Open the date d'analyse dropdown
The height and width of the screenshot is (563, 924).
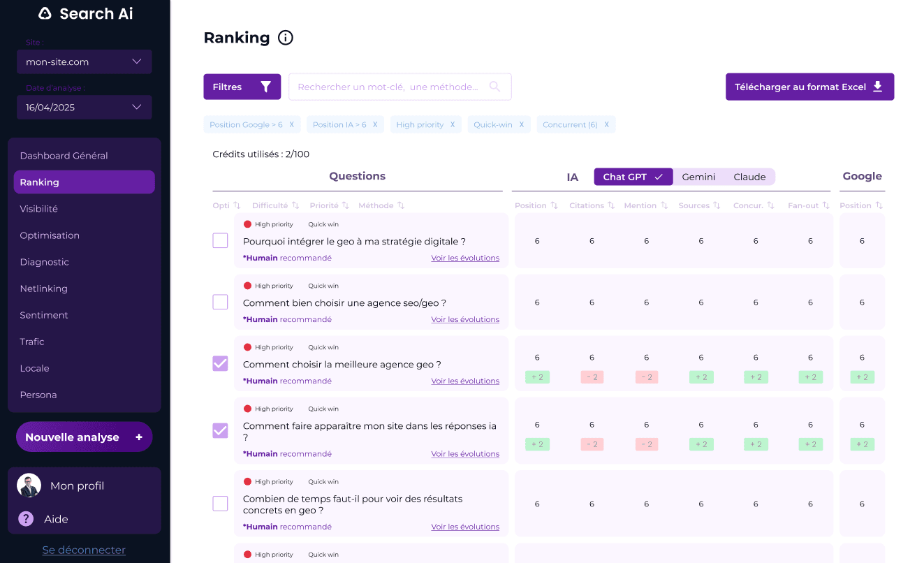(x=84, y=107)
